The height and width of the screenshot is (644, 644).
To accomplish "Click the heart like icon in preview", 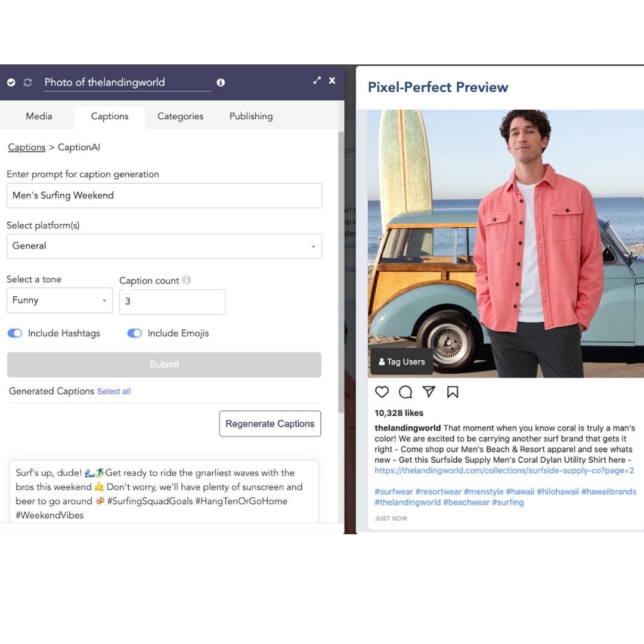I will pyautogui.click(x=382, y=392).
